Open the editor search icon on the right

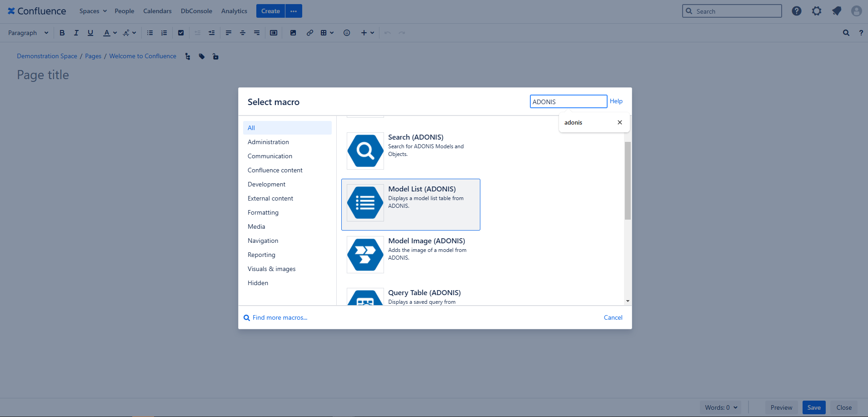click(846, 32)
